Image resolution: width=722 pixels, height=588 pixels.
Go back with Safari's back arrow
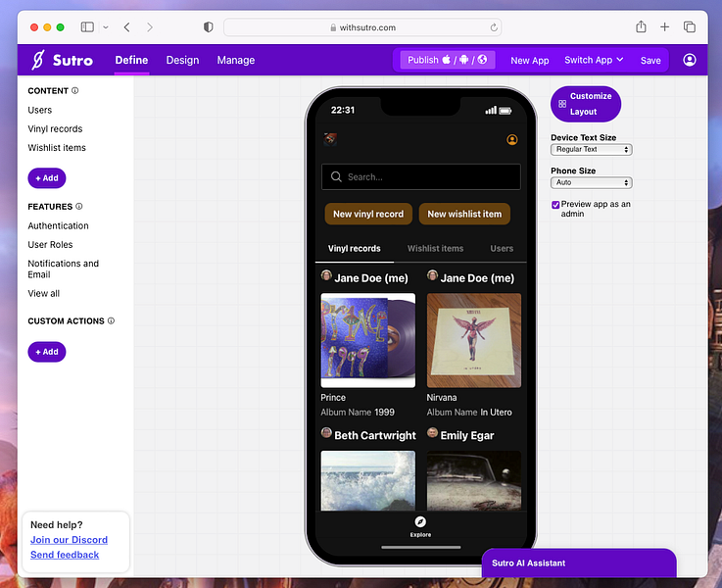pyautogui.click(x=127, y=27)
